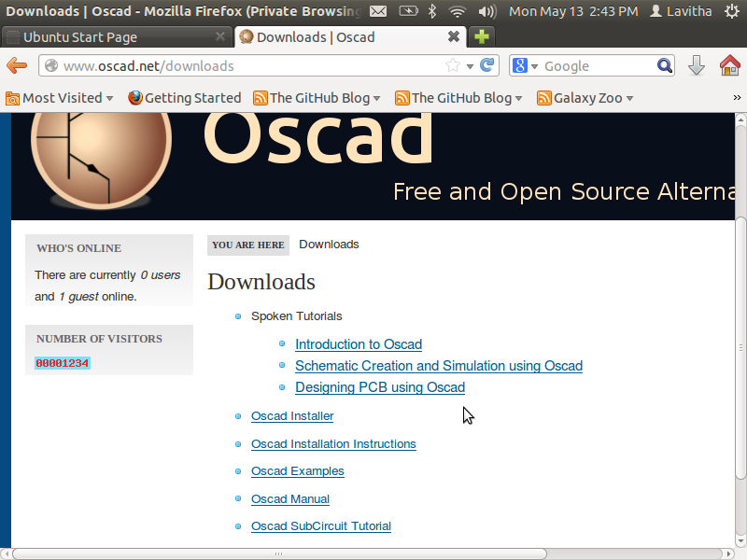Open the clock showing Mon May 13
The width and height of the screenshot is (747, 560).
pos(573,11)
